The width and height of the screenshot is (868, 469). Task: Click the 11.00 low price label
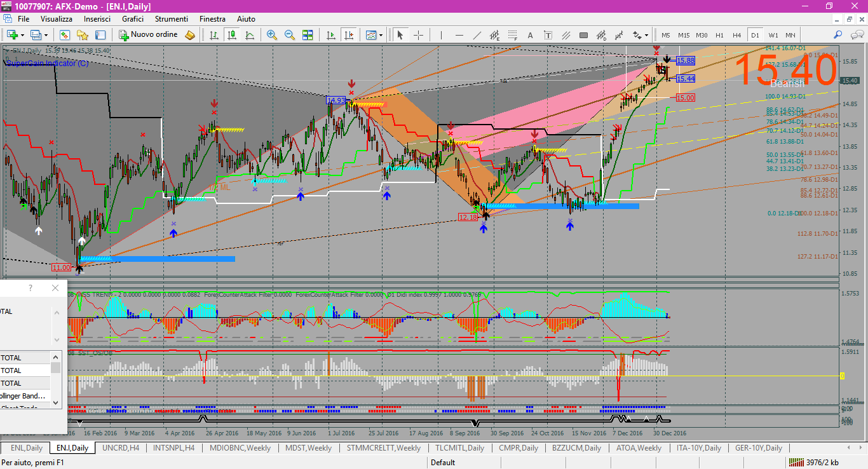coord(62,268)
